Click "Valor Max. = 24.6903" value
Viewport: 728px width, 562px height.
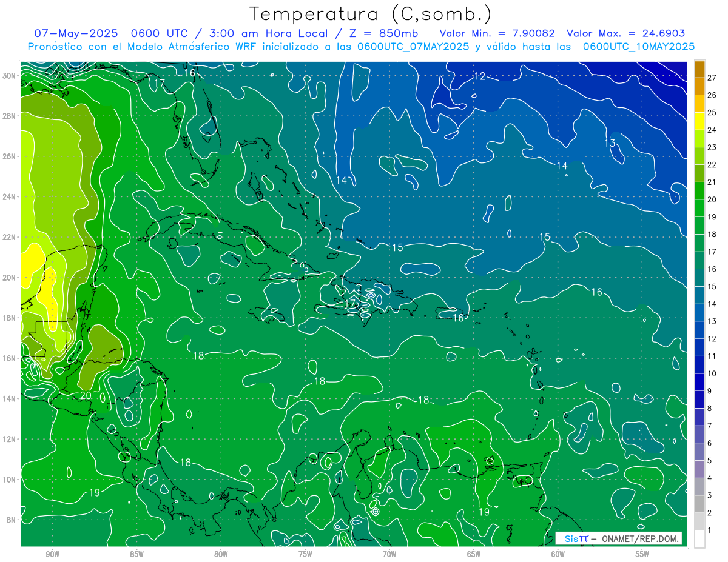pos(626,33)
